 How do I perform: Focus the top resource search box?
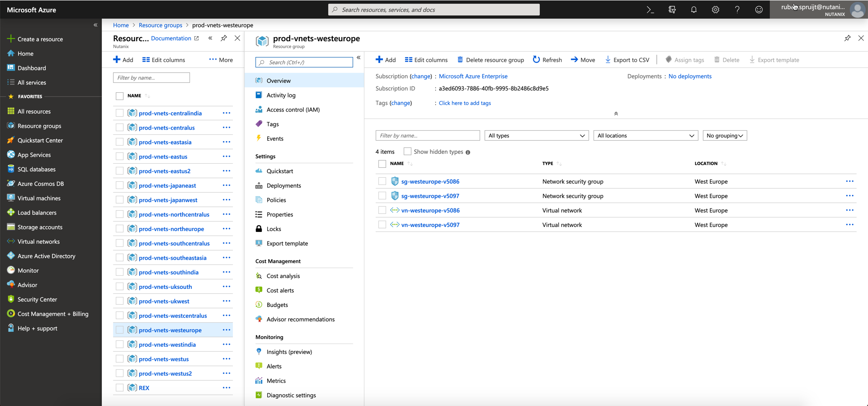434,9
